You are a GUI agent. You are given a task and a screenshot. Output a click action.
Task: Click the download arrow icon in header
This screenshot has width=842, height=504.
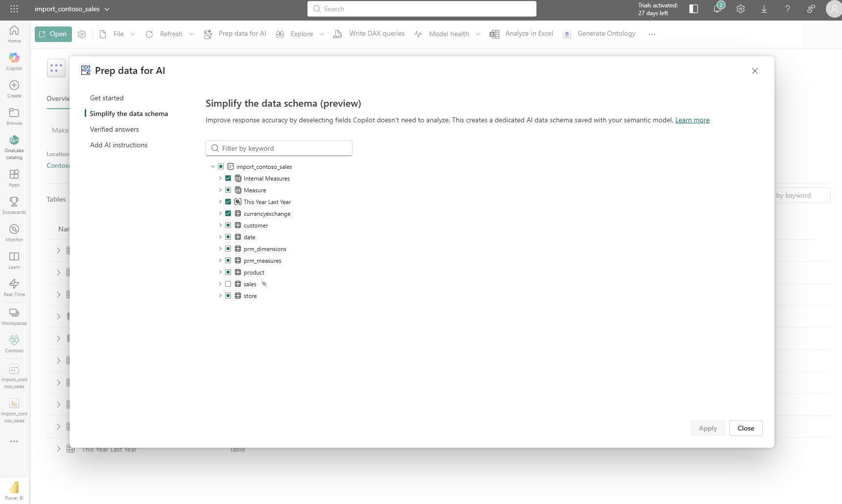764,9
